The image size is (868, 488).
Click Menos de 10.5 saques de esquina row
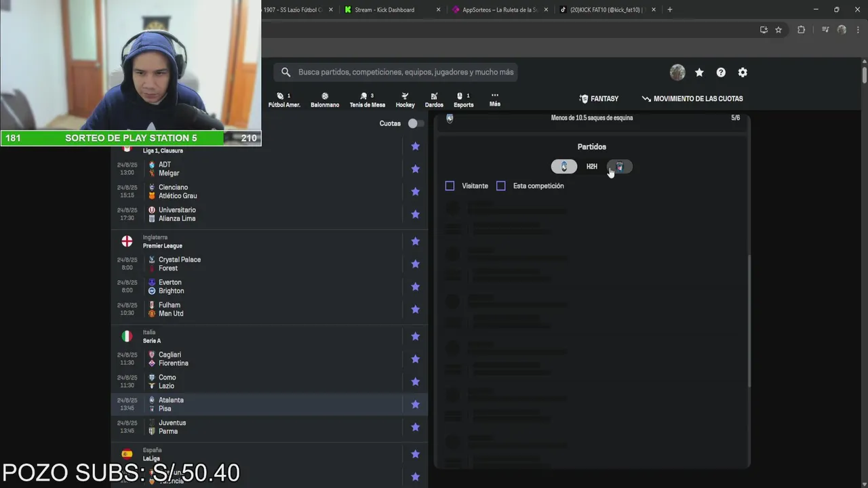[x=592, y=118]
